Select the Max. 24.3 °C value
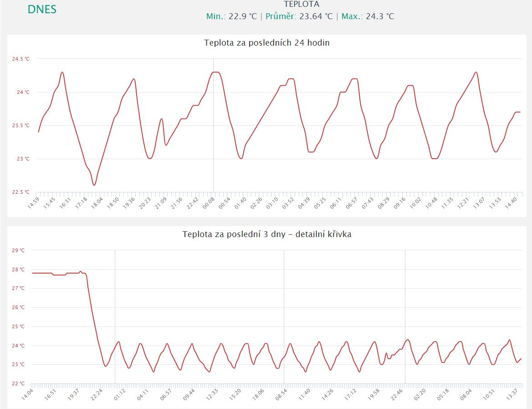Screen dimensions: 532x409 368,16
